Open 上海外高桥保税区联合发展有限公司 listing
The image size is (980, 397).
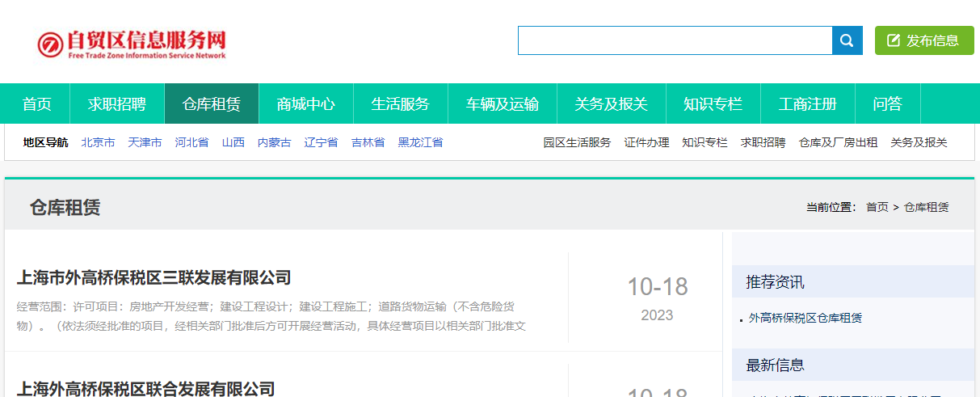(145, 389)
